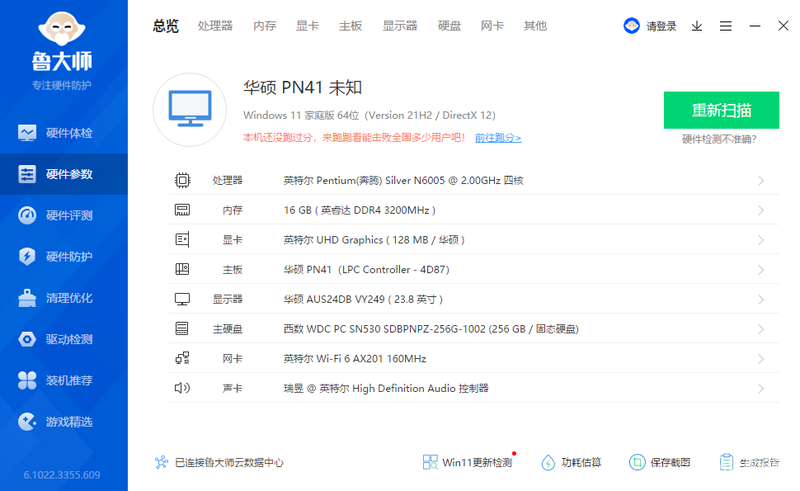Open 功耗估算 power estimate
This screenshot has height=491, width=800.
point(571,462)
